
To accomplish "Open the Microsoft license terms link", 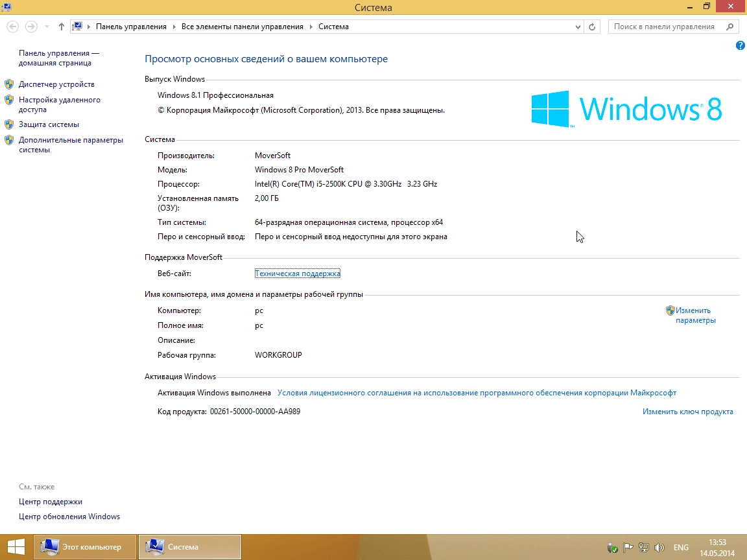I will (477, 393).
